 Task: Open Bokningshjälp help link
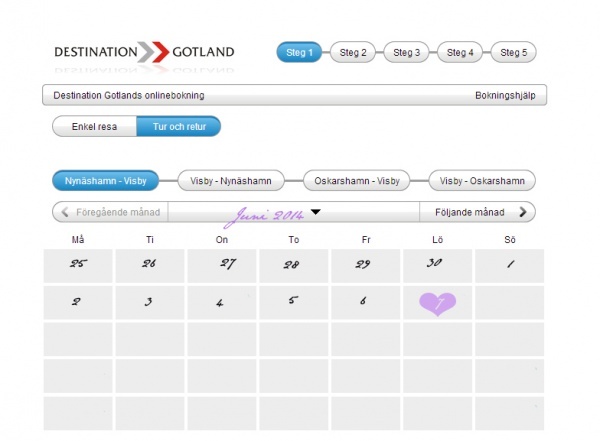(x=505, y=95)
